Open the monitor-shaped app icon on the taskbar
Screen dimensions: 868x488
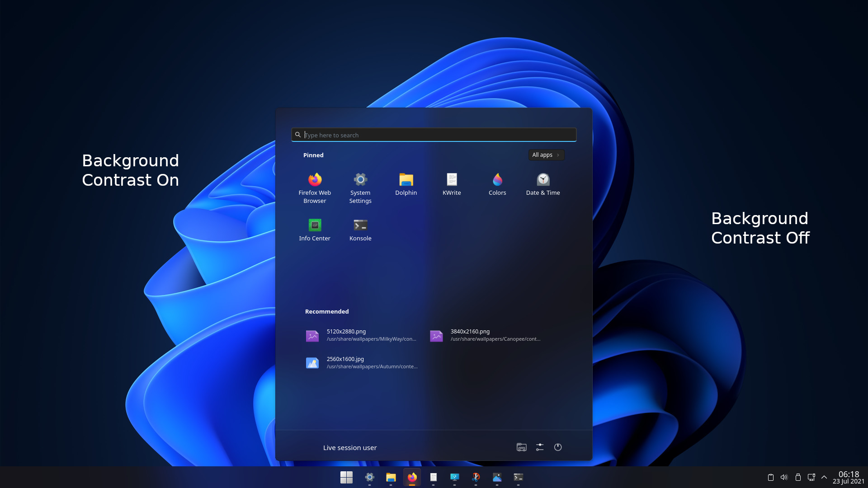[x=454, y=477]
